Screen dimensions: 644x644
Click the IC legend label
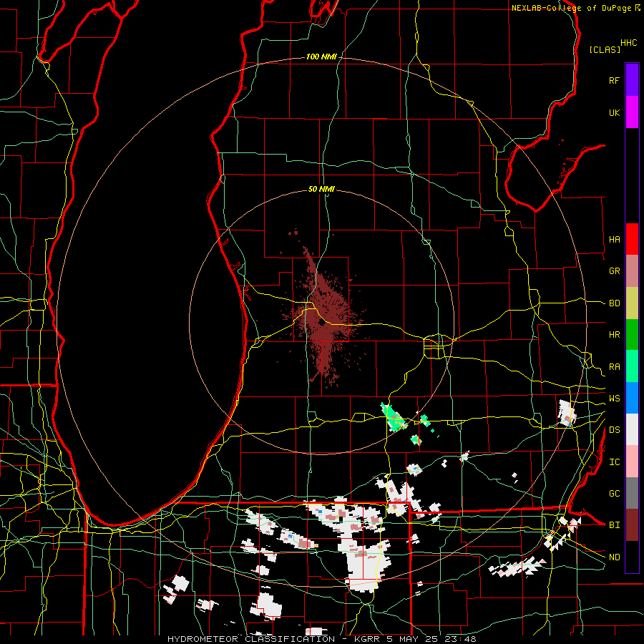point(614,462)
